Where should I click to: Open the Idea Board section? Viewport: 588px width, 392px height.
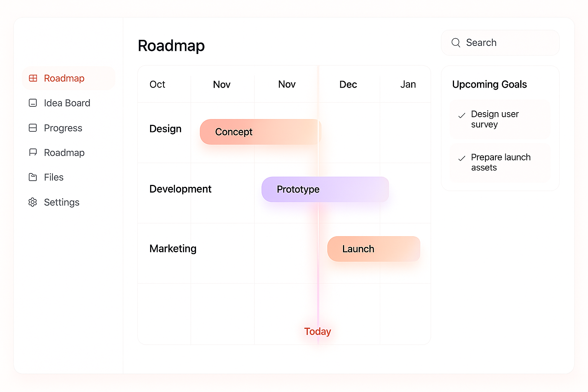[67, 103]
